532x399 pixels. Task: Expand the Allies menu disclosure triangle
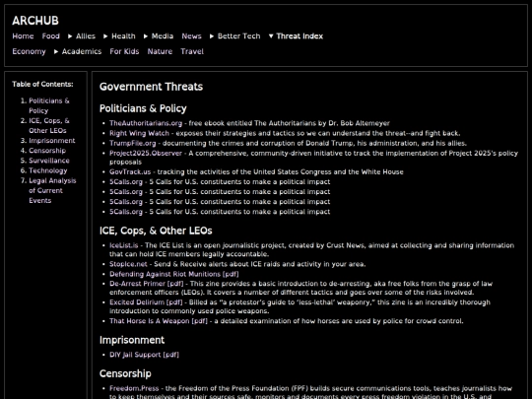pos(70,36)
